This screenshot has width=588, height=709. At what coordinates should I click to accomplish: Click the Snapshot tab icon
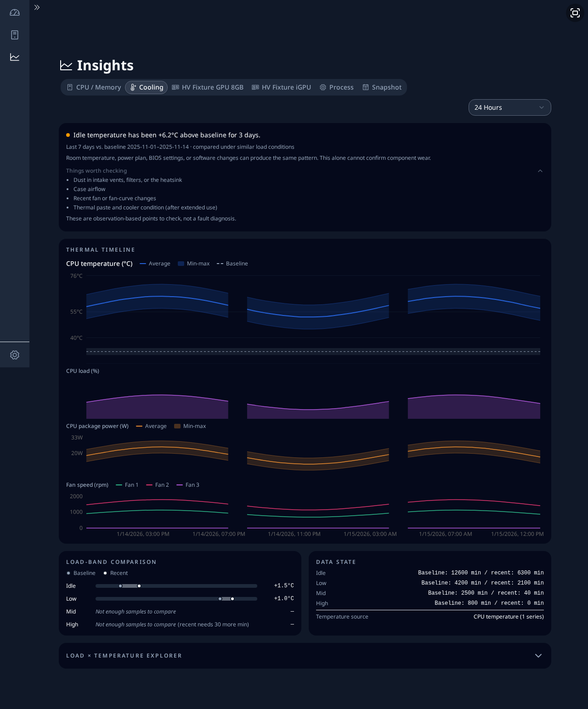[366, 87]
